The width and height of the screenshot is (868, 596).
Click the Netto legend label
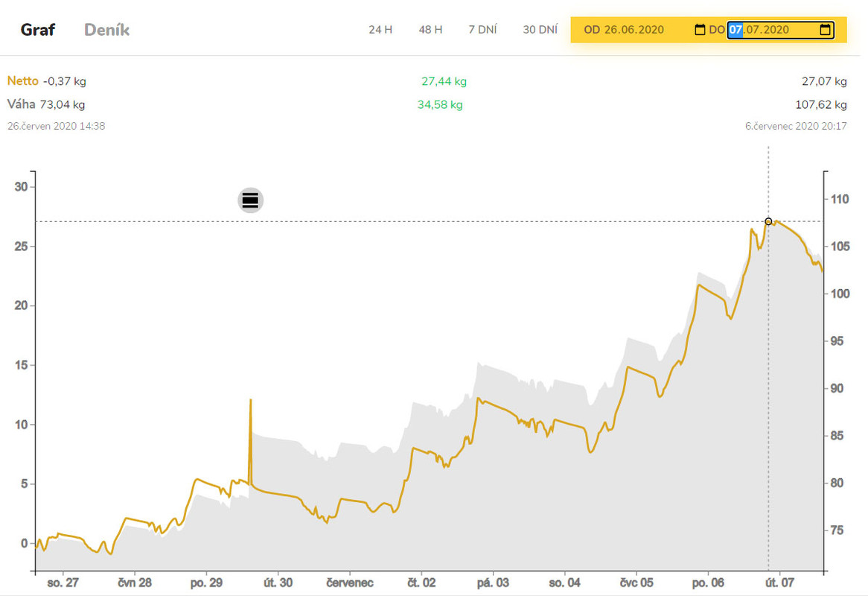point(22,81)
